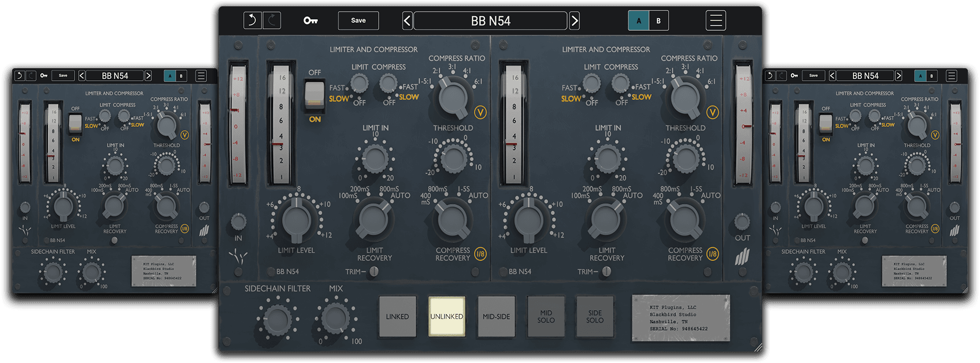Screen dimensions: 980x363
Task: Open the hamburger menu in center window
Action: [716, 20]
